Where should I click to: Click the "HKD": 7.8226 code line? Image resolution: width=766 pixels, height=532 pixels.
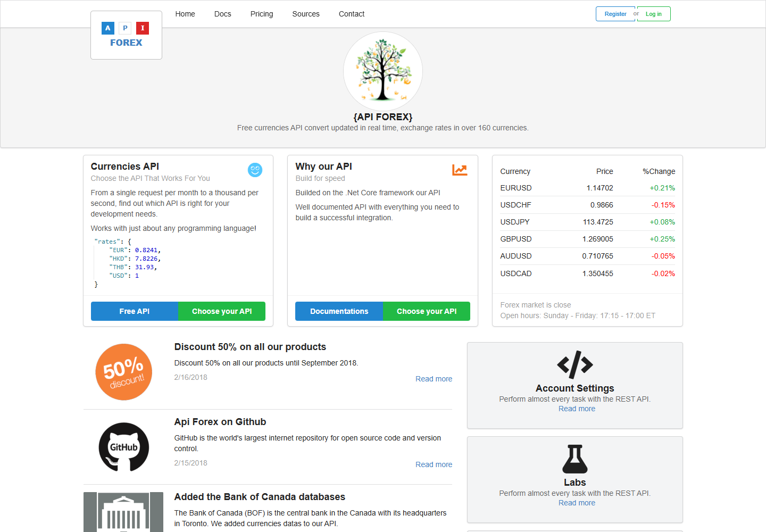[135, 259]
